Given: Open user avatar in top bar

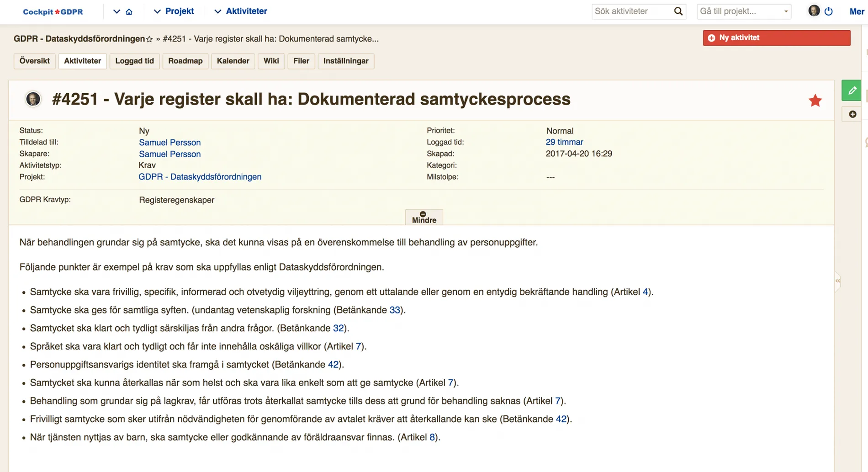Looking at the screenshot, I should click(x=814, y=11).
